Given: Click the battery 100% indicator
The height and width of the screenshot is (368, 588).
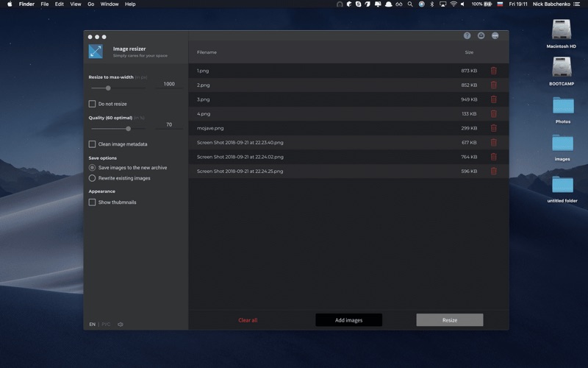Looking at the screenshot, I should [482, 4].
